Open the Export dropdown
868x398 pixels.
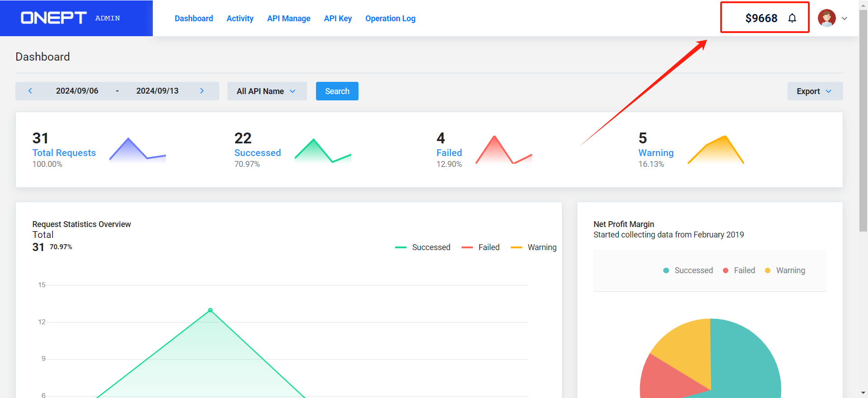coord(815,91)
